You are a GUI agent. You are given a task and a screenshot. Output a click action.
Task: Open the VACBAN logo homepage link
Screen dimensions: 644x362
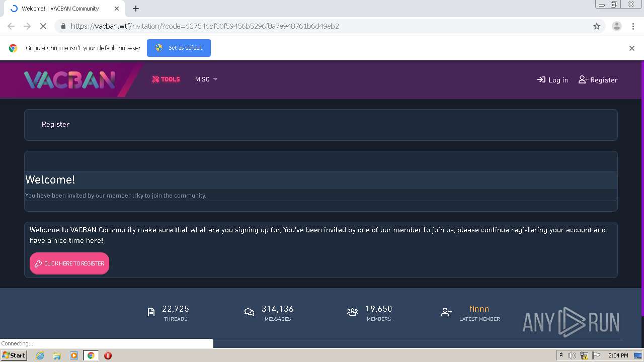point(69,79)
